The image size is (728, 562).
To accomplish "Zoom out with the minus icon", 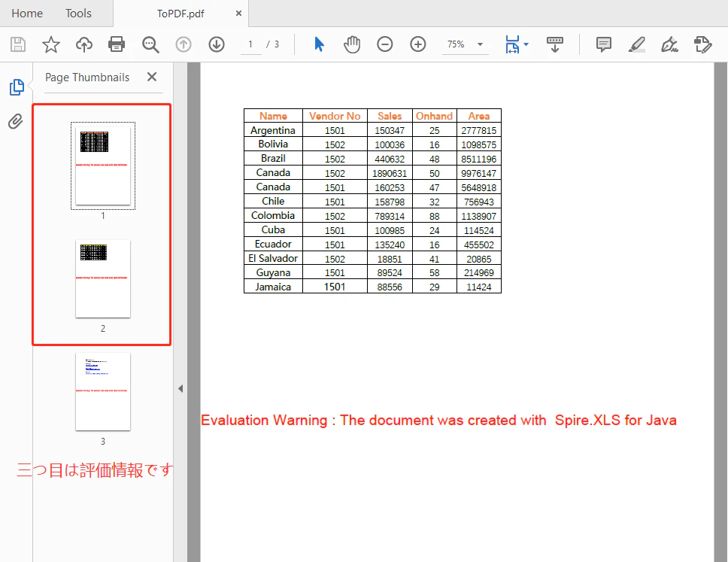I will [384, 44].
